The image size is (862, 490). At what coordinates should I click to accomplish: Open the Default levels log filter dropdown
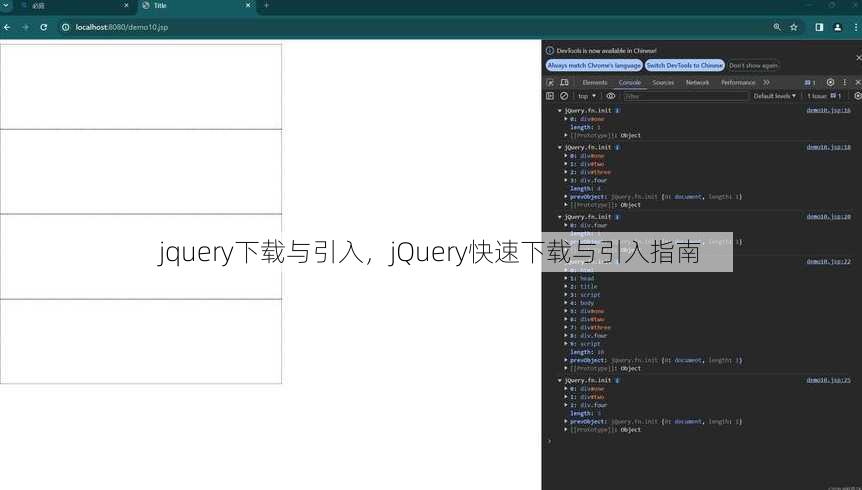(774, 96)
